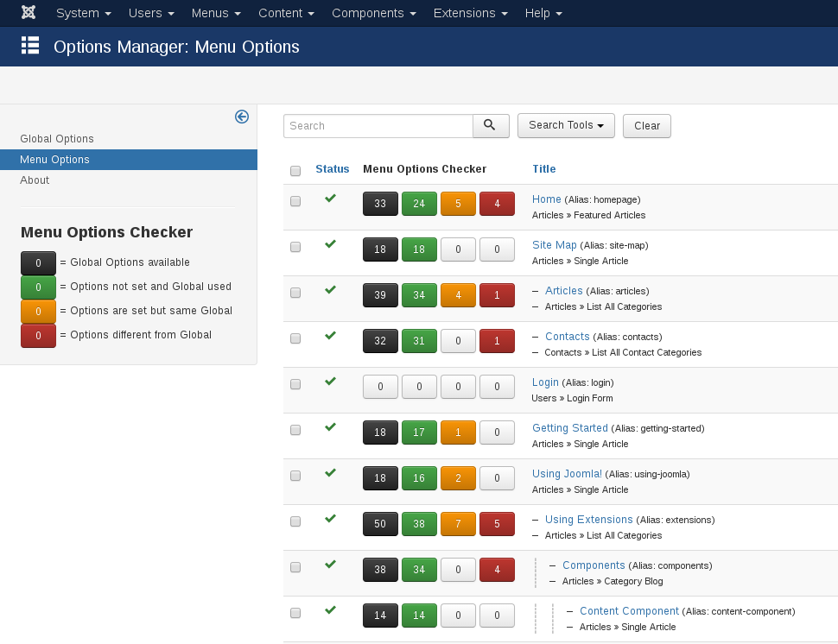Click inside the Search input field
838x644 pixels.
click(x=378, y=125)
